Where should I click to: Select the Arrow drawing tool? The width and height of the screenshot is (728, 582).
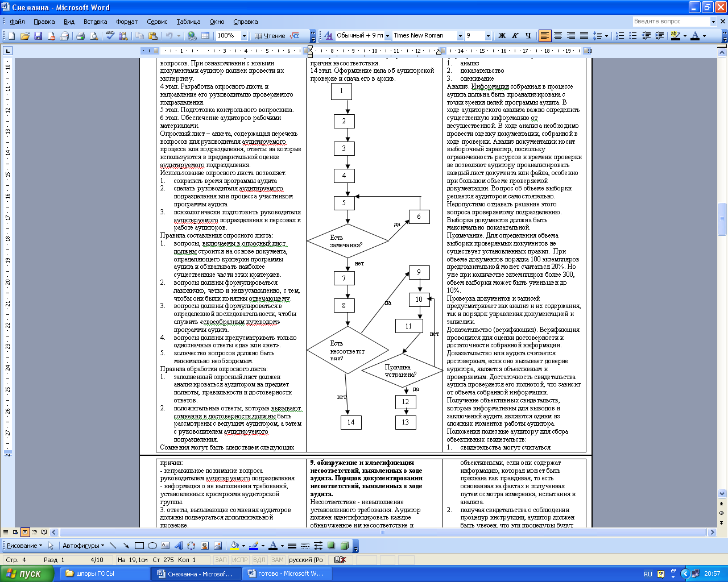[x=126, y=546]
